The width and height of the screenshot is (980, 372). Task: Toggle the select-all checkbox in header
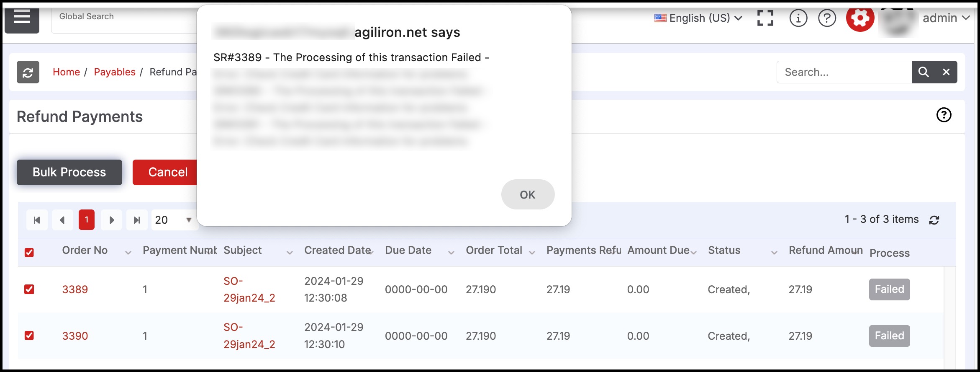point(29,252)
